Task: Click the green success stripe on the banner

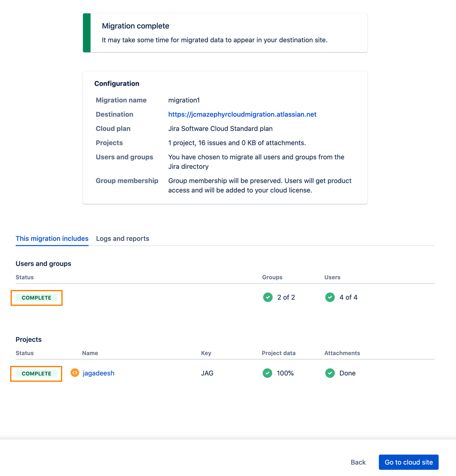Action: coord(87,33)
